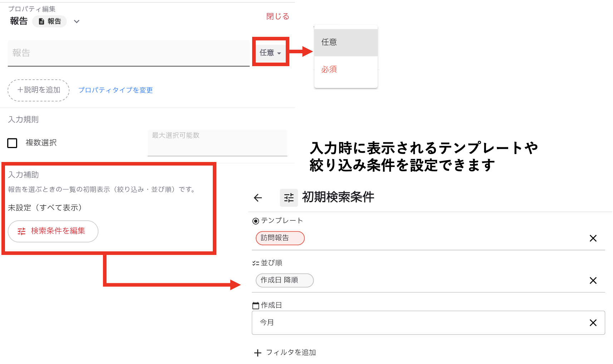This screenshot has width=613, height=364.
Task: Select the 作成日 降順 sort chip
Action: click(x=285, y=280)
